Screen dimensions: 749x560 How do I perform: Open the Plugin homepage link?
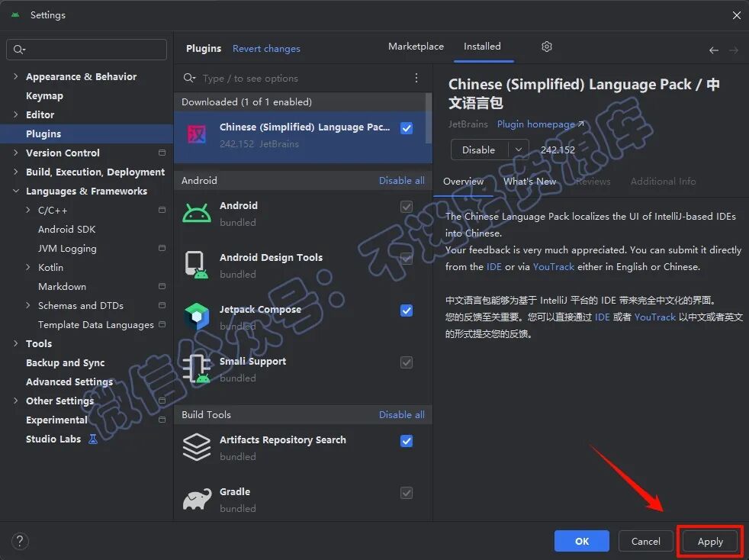pos(540,124)
